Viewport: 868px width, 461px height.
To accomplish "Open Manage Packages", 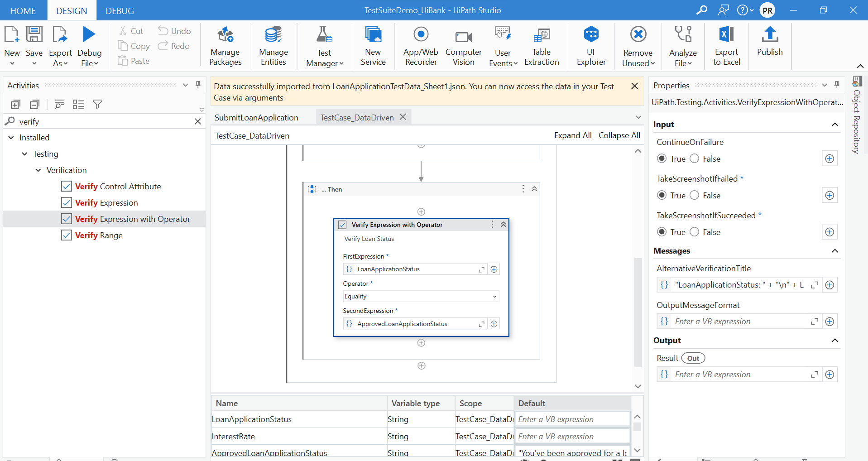I will pos(225,46).
